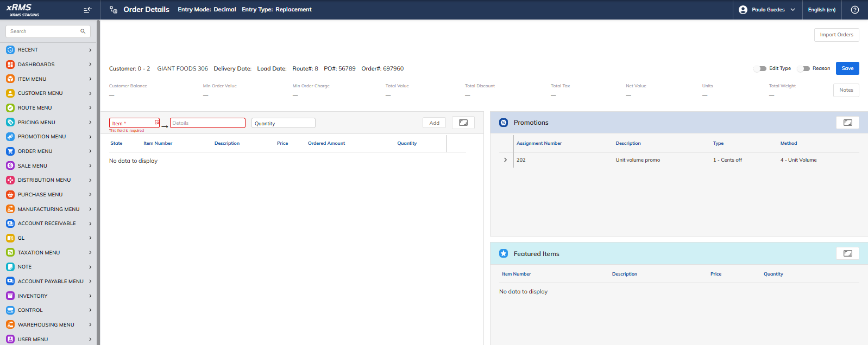The image size is (868, 345).
Task: Click the Customer Menu icon
Action: coord(10,93)
